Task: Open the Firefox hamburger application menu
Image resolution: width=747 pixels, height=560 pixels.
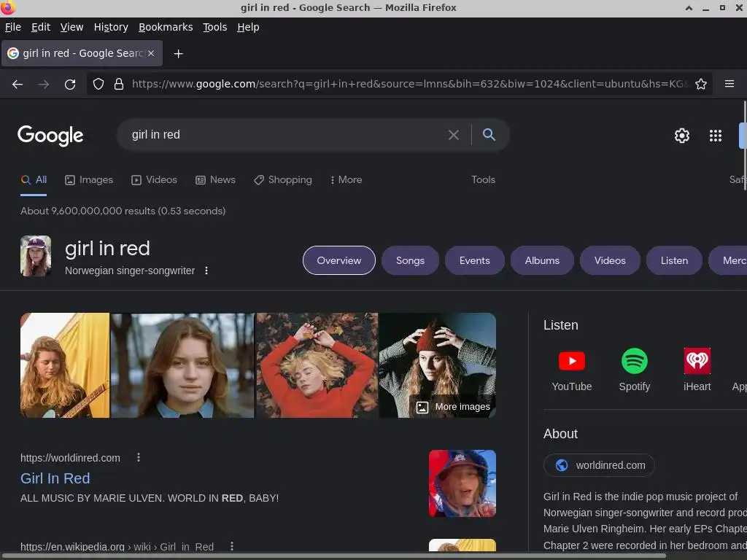Action: (x=729, y=84)
